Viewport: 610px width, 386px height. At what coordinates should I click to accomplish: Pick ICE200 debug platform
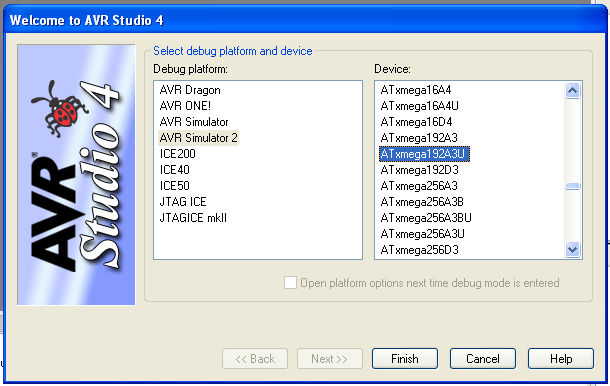[177, 154]
